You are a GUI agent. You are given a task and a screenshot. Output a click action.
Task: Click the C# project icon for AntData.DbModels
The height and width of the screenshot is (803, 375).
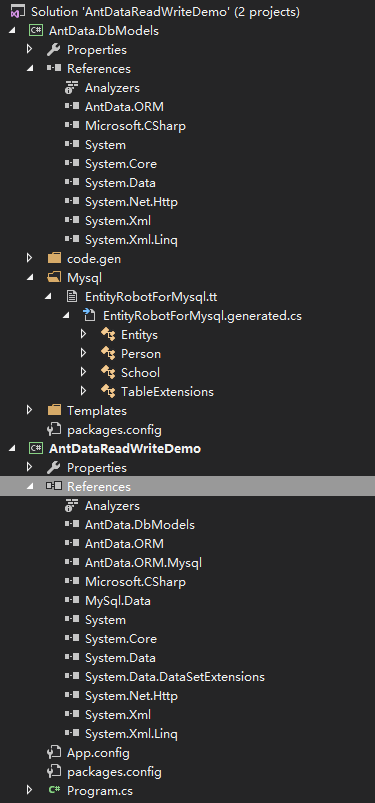click(35, 31)
